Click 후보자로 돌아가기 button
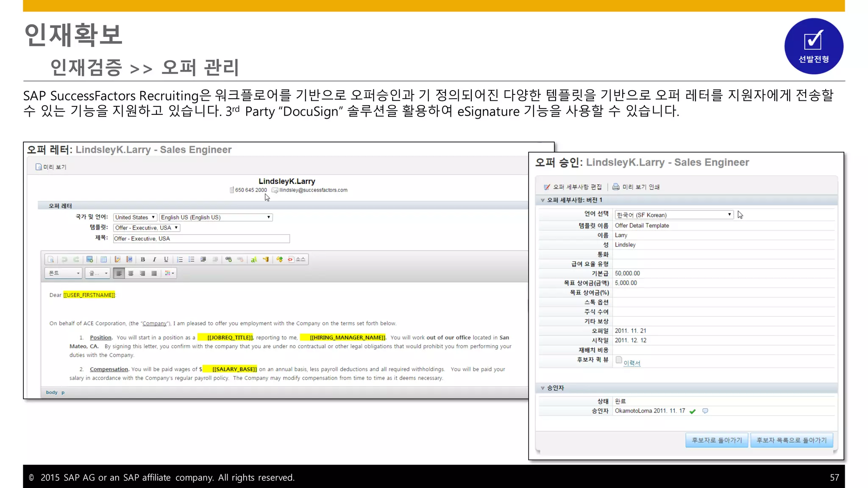868x488 pixels. pos(717,441)
